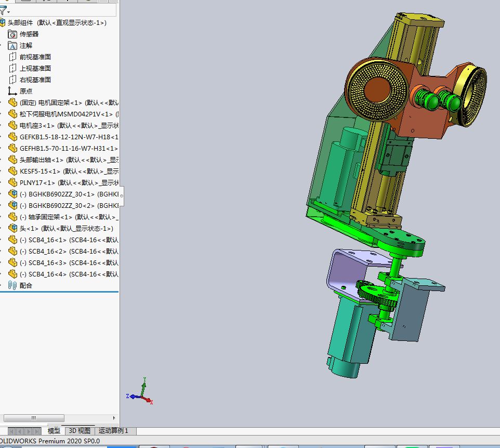500x448 pixels.
Task: Click the part icon of 电机座3<1>
Action: (x=13, y=126)
